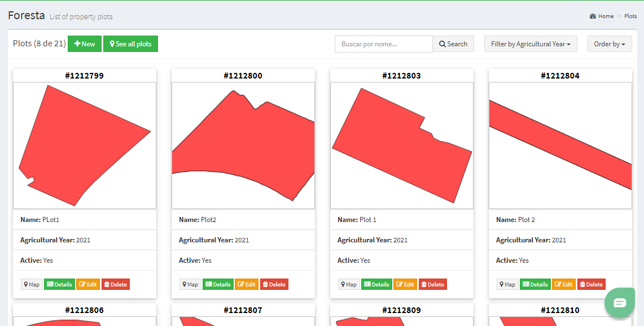Image resolution: width=644 pixels, height=326 pixels.
Task: Show Map for plot #1212804
Action: 507,285
